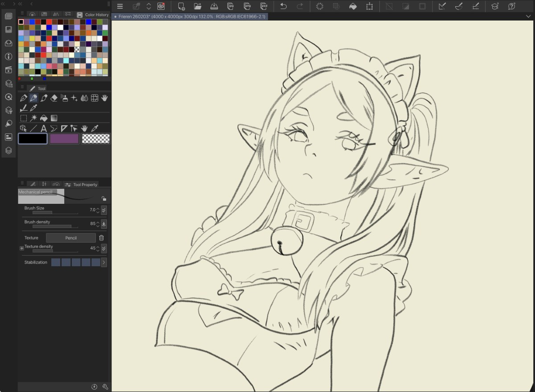The height and width of the screenshot is (392, 535).
Task: Open the main hamburger menu
Action: pos(120,6)
